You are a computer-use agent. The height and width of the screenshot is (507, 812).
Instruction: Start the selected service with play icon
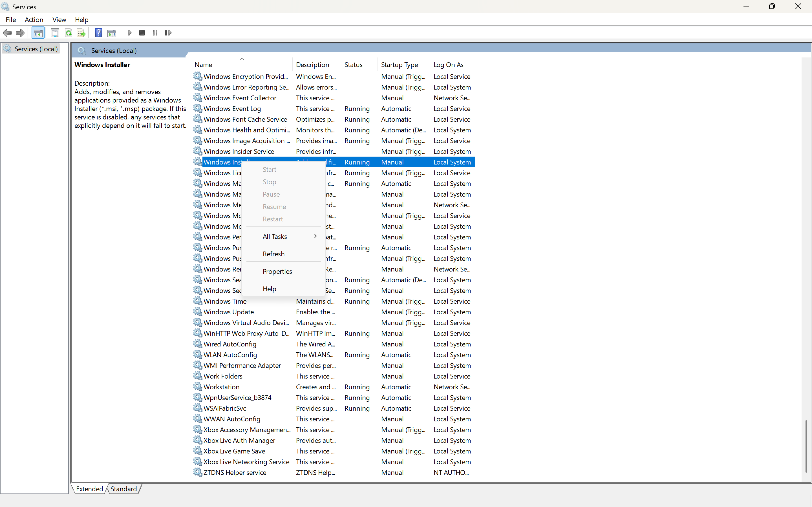point(130,32)
